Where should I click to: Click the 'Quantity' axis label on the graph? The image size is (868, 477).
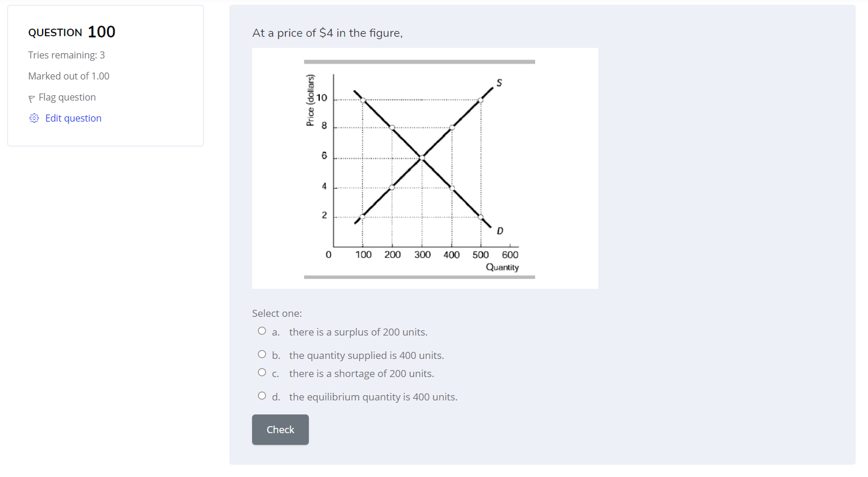pyautogui.click(x=502, y=267)
